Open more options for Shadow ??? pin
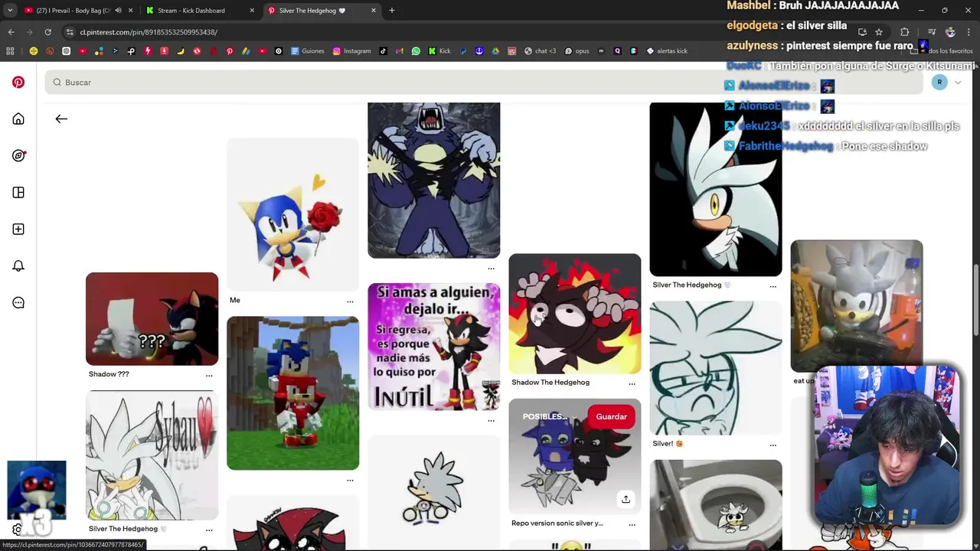 tap(209, 375)
